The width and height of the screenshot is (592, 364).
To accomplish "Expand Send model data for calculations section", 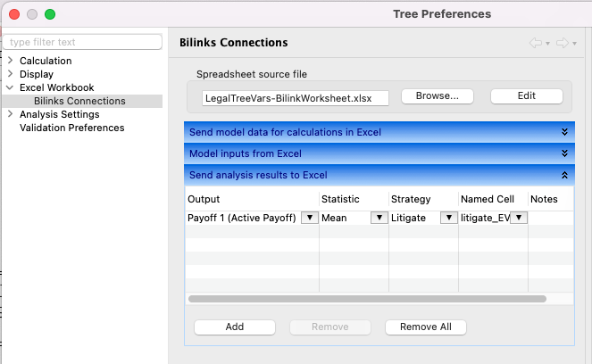I will 564,132.
